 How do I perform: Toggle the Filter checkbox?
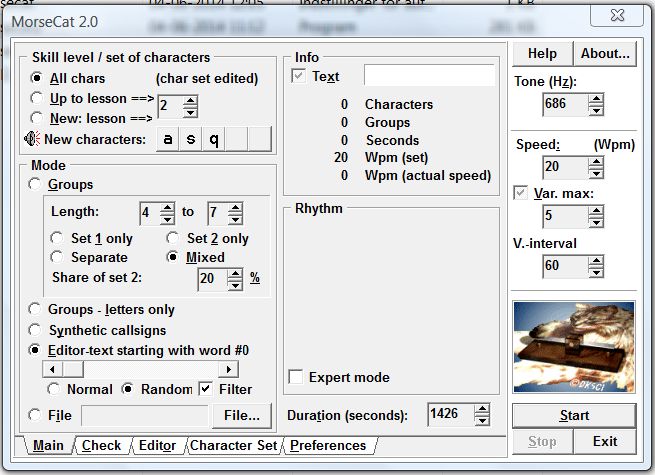point(206,388)
